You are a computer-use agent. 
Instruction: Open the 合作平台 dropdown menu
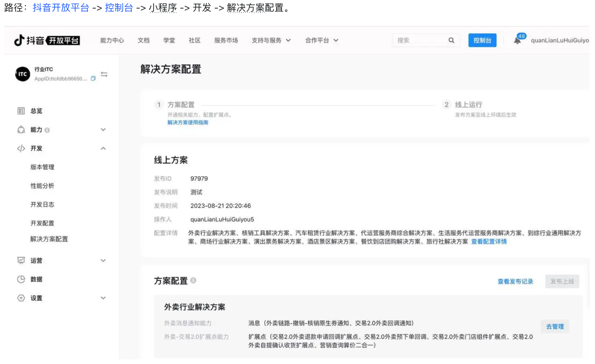(x=321, y=40)
